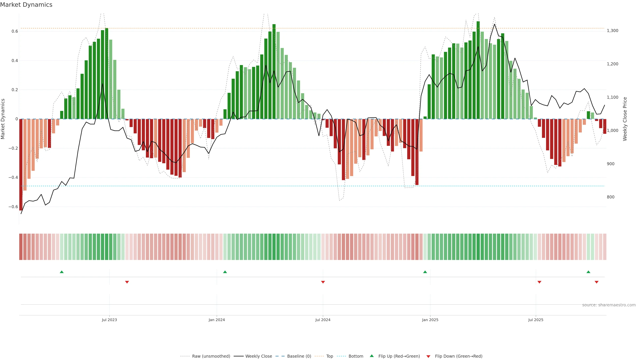Click the first green flip-up triangle marker
Viewport: 644px width, 362px height.
point(62,272)
